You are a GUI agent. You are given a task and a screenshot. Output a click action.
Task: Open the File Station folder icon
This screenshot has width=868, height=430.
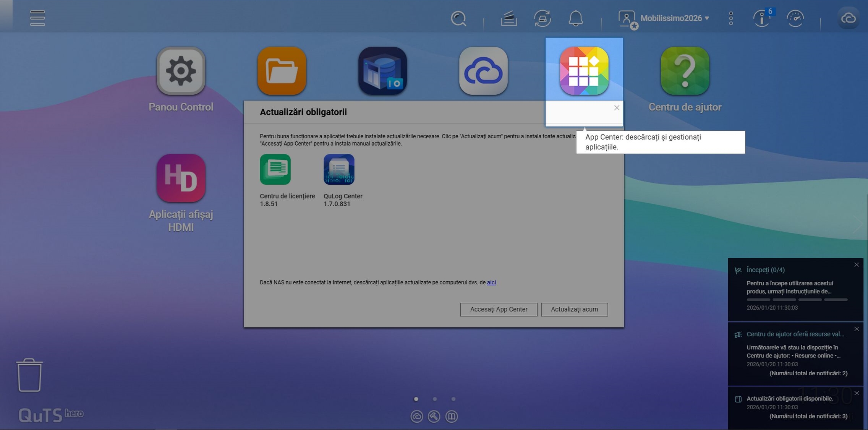tap(282, 71)
